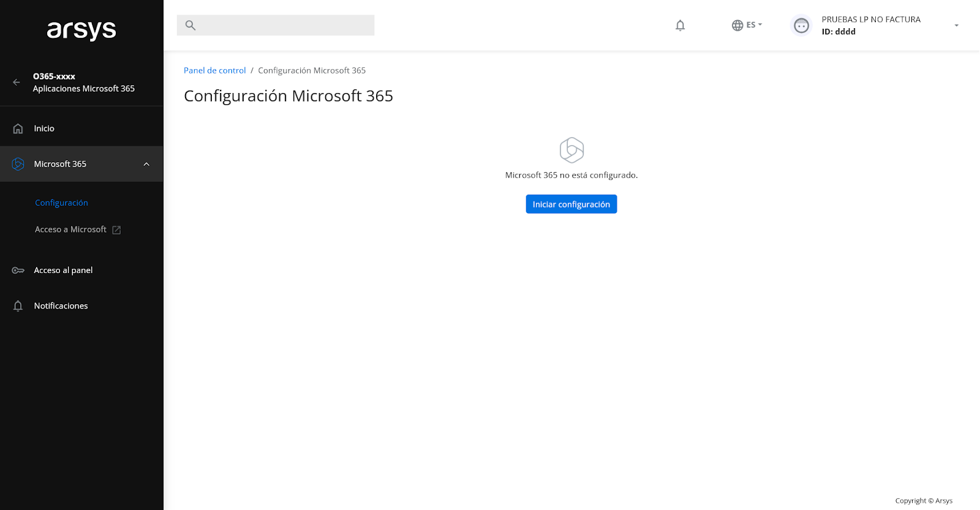Open Acceso a Microsoft link
This screenshot has height=510, width=980.
(x=70, y=230)
